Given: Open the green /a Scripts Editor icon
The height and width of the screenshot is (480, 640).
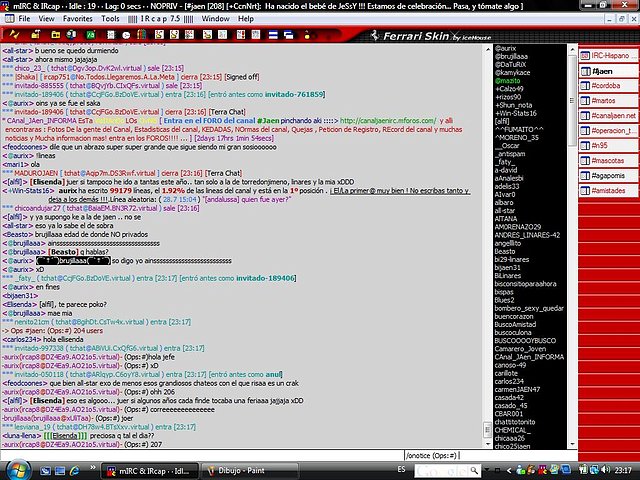Looking at the screenshot, I should pyautogui.click(x=90, y=35).
